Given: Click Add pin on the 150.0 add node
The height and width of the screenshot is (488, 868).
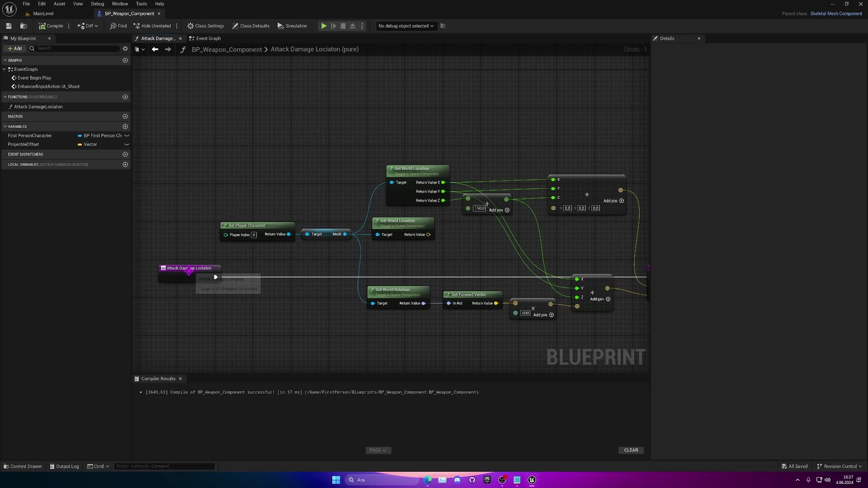Looking at the screenshot, I should 500,210.
